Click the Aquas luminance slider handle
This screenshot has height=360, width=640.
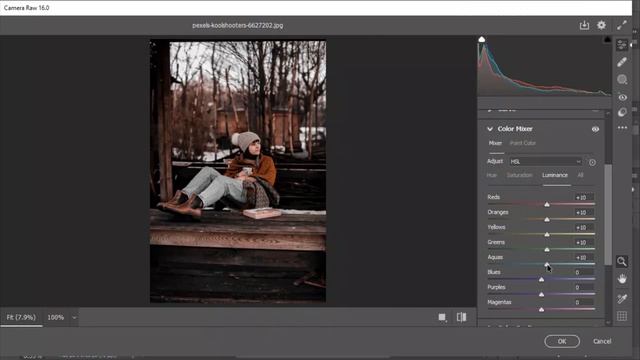pos(547,264)
